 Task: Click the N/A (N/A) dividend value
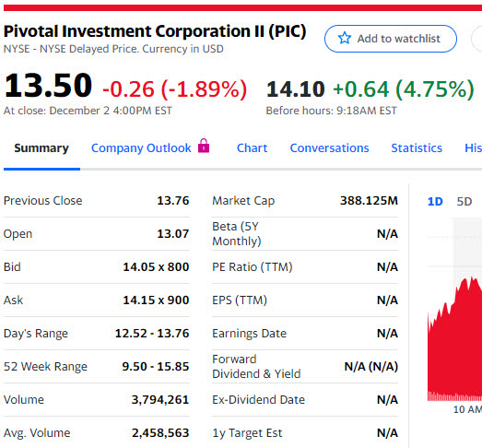[x=371, y=367]
